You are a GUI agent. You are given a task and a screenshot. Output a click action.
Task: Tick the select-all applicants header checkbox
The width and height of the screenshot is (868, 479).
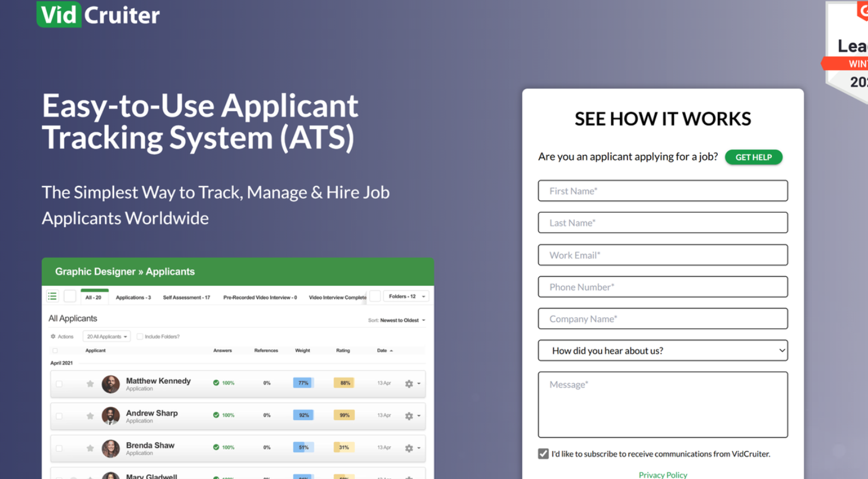coord(55,351)
